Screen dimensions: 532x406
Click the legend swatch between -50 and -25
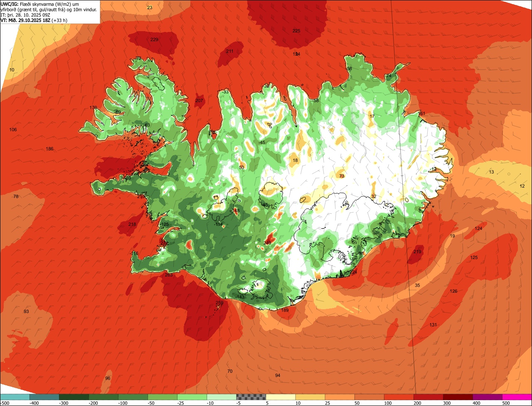click(x=163, y=396)
